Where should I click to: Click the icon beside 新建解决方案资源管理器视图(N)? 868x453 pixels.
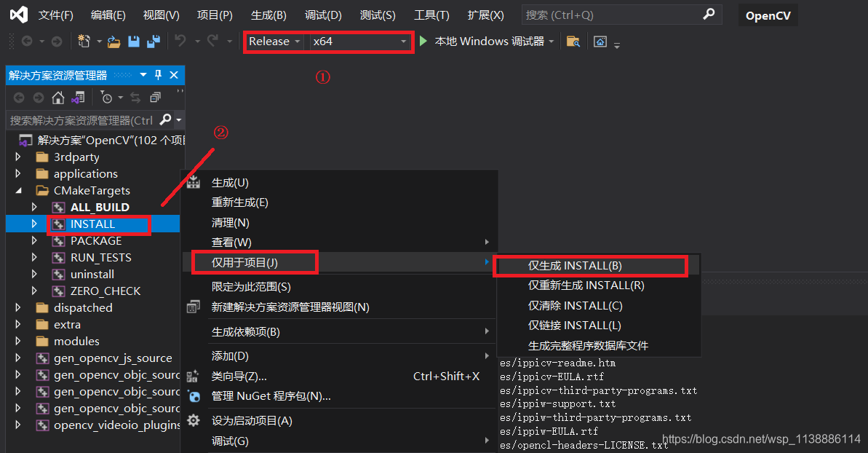(194, 307)
